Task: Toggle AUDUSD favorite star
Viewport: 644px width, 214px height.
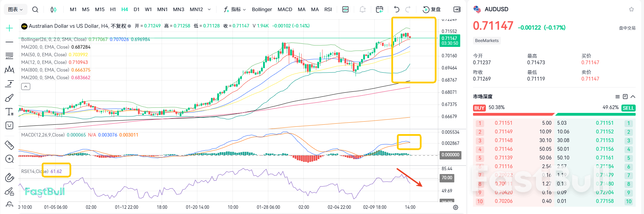Action: [x=631, y=9]
